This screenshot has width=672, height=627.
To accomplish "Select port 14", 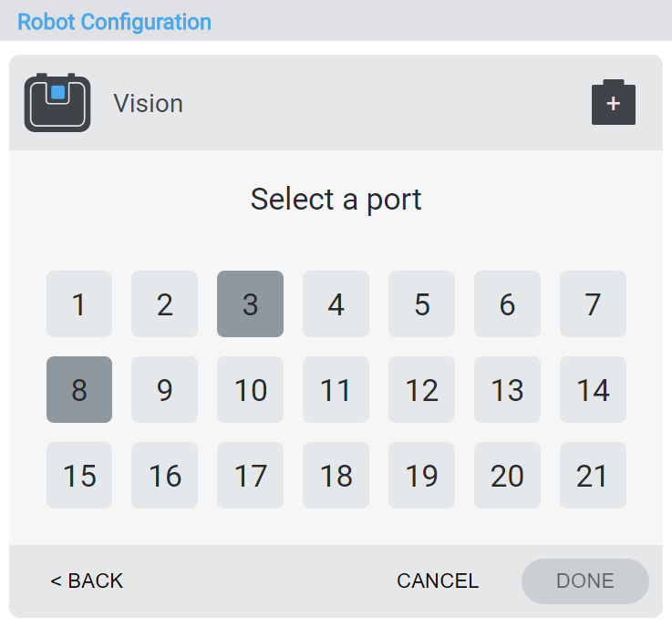I will pyautogui.click(x=594, y=390).
